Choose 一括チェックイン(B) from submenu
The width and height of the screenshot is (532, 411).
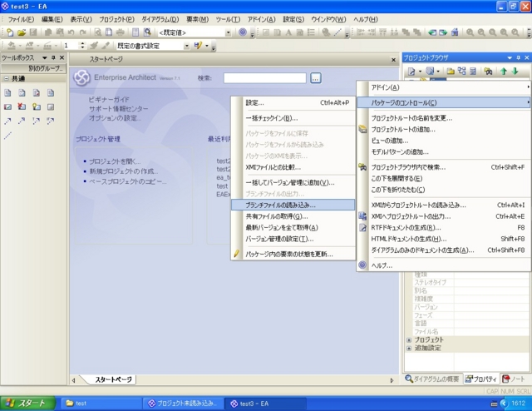[x=293, y=118]
